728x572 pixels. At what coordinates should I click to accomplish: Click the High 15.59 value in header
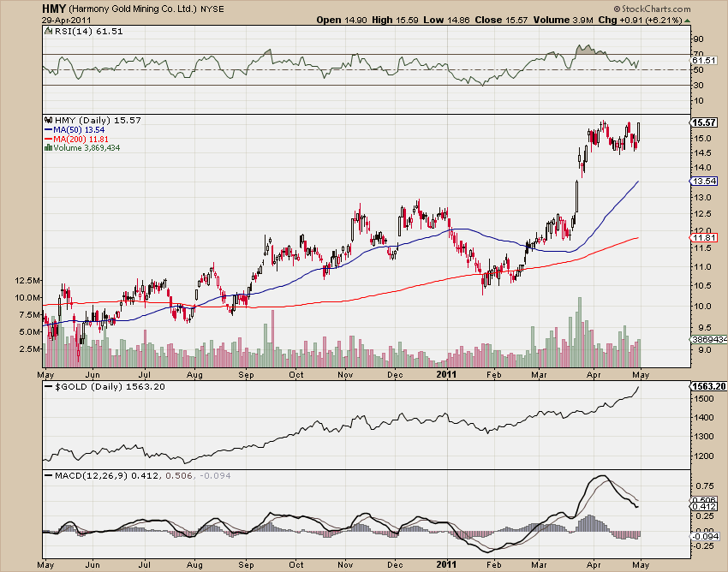pyautogui.click(x=394, y=20)
